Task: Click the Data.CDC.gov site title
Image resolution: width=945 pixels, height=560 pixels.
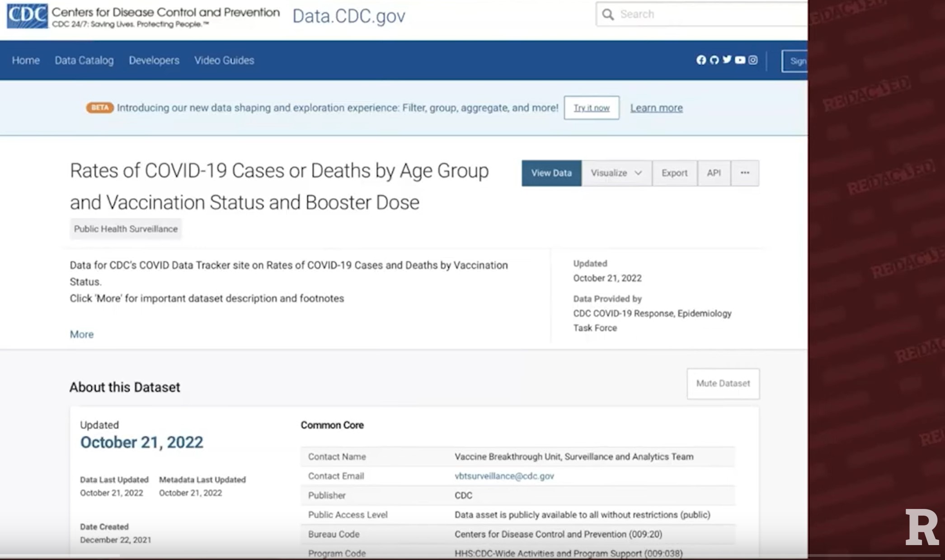Action: point(349,16)
